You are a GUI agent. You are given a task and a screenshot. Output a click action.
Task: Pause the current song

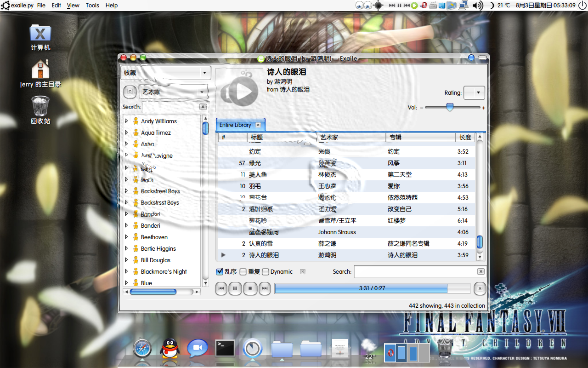[x=235, y=288]
